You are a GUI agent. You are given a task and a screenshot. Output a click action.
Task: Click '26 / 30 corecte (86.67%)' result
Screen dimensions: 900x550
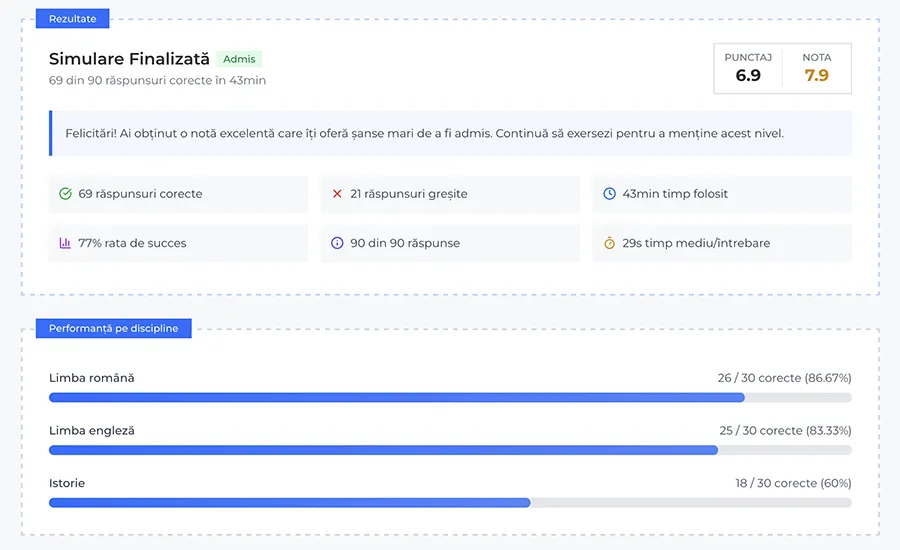784,378
